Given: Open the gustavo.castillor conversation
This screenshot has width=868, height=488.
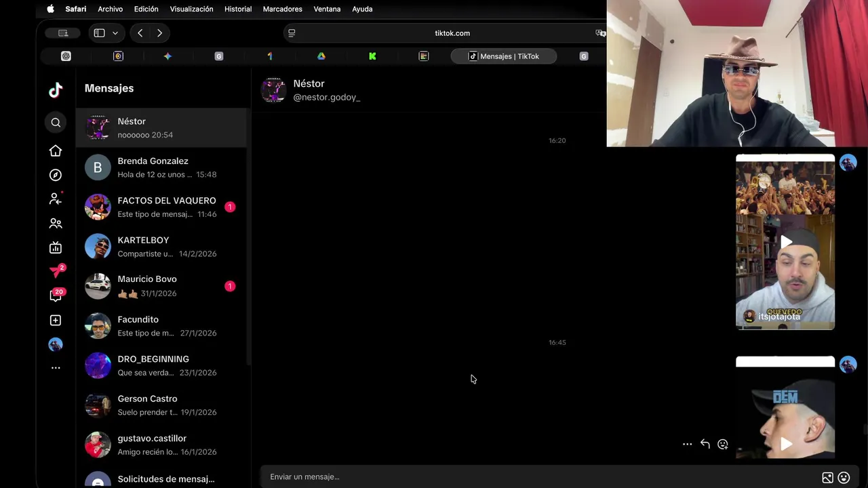Looking at the screenshot, I should tap(161, 445).
